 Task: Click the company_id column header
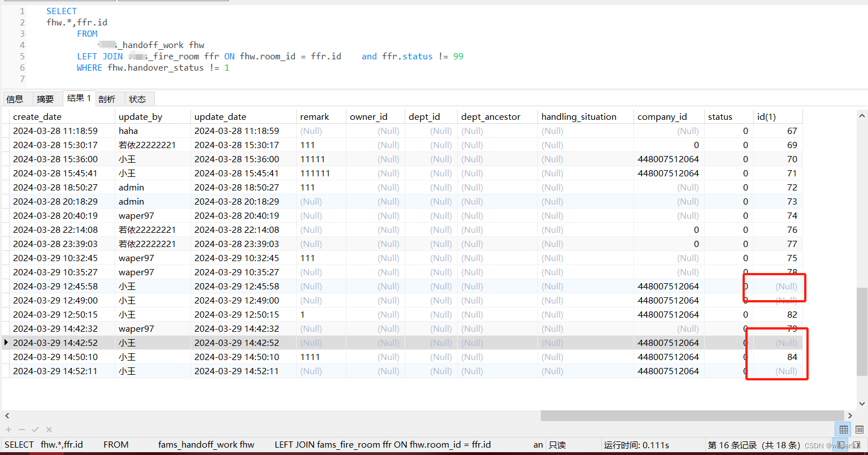coord(669,116)
